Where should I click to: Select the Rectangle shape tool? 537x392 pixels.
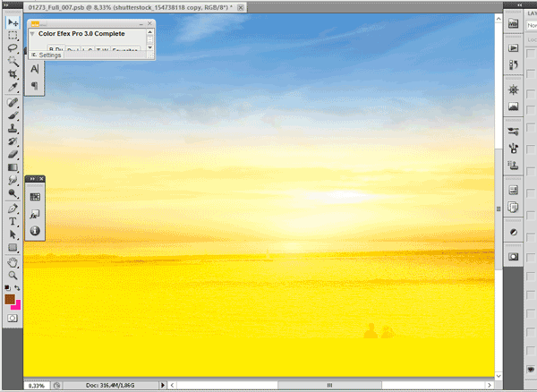(13, 247)
